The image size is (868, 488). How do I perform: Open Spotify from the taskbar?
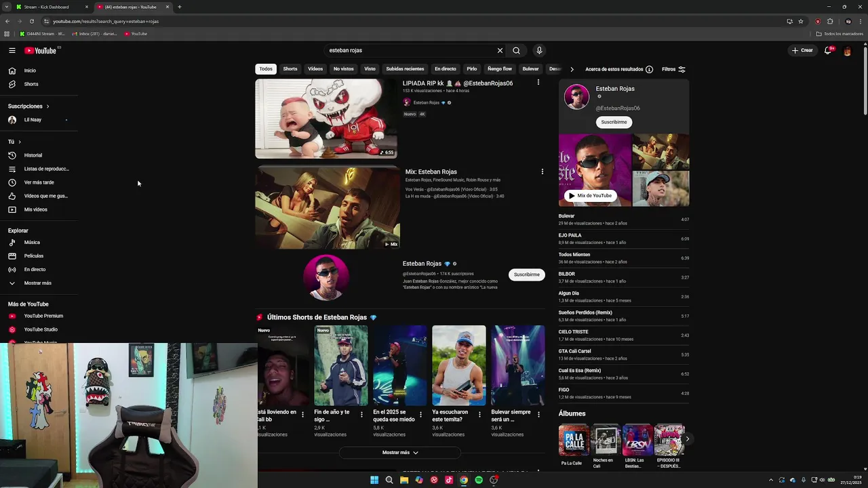click(479, 480)
